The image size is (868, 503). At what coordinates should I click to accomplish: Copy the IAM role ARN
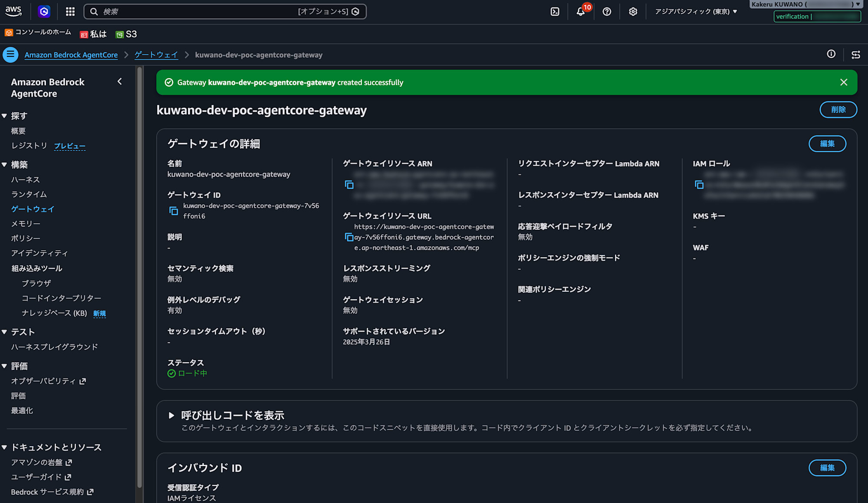pyautogui.click(x=699, y=185)
